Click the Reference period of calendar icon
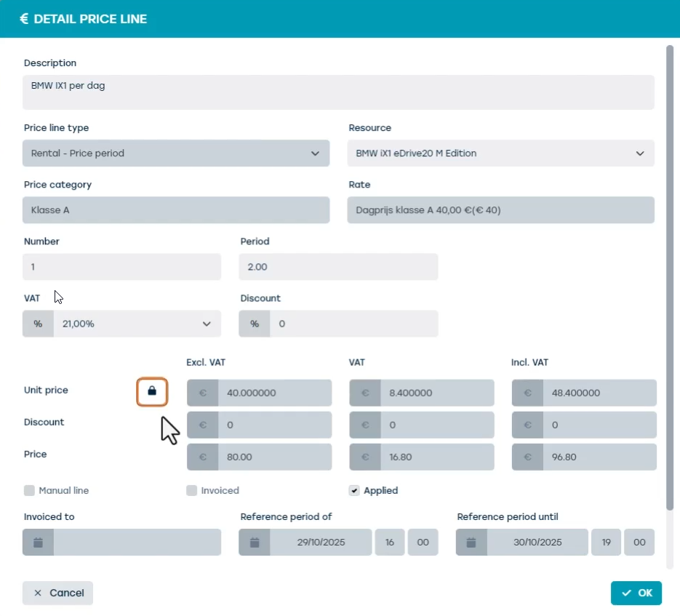Viewport: 680px width, 616px height. tap(255, 543)
